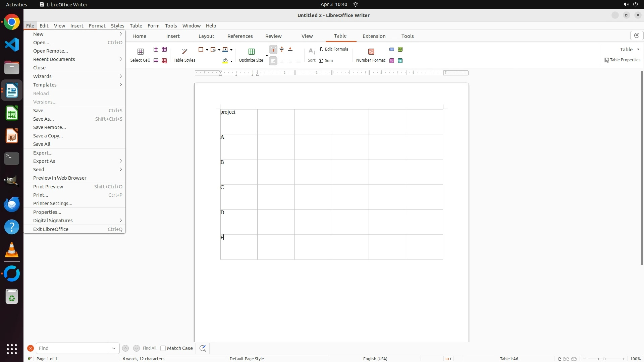The height and width of the screenshot is (362, 644).
Task: Align cell content to bottom
Action: (x=290, y=50)
